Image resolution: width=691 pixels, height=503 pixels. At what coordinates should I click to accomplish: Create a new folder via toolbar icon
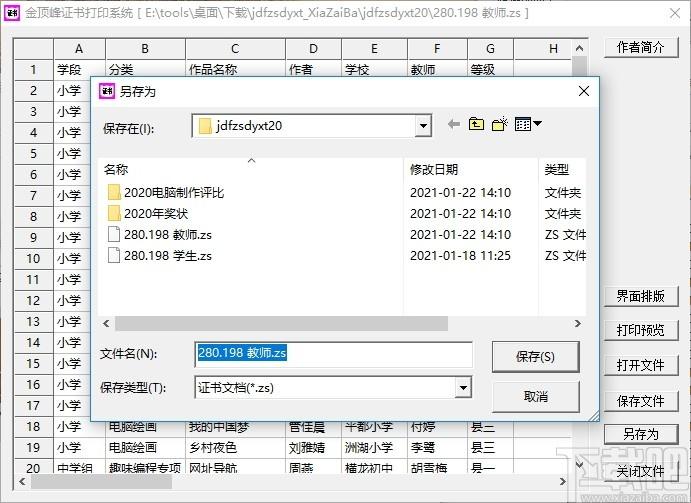tap(501, 125)
